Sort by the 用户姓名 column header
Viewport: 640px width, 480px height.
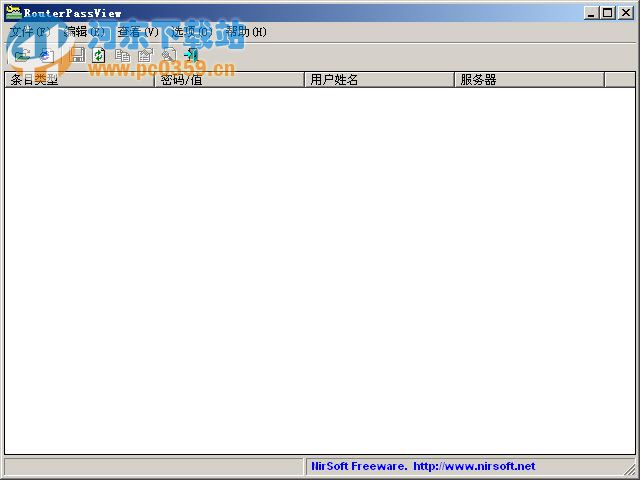[x=380, y=80]
